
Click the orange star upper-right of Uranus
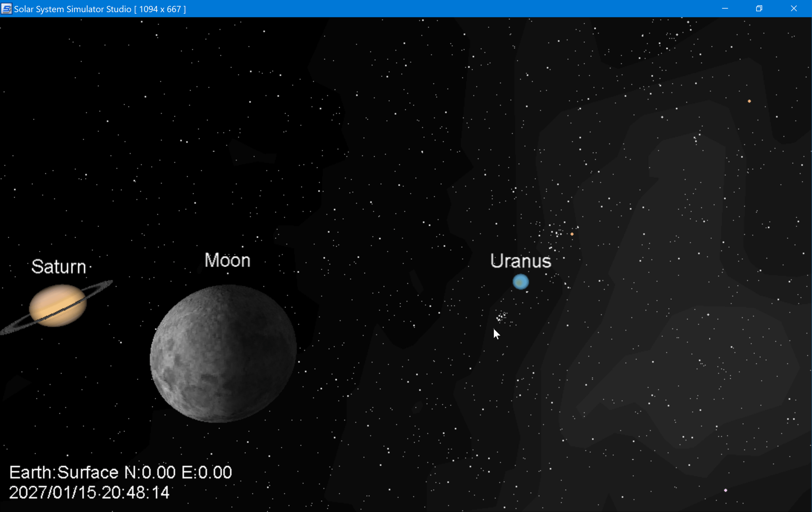point(572,234)
